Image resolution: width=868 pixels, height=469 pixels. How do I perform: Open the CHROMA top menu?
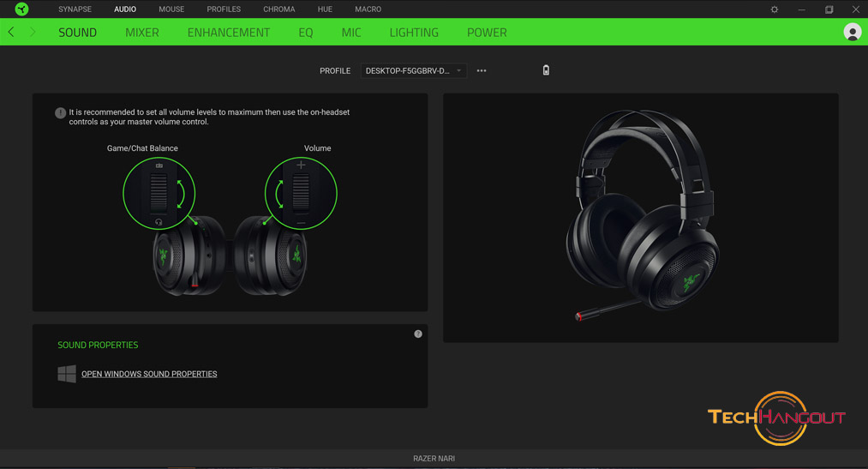click(279, 9)
